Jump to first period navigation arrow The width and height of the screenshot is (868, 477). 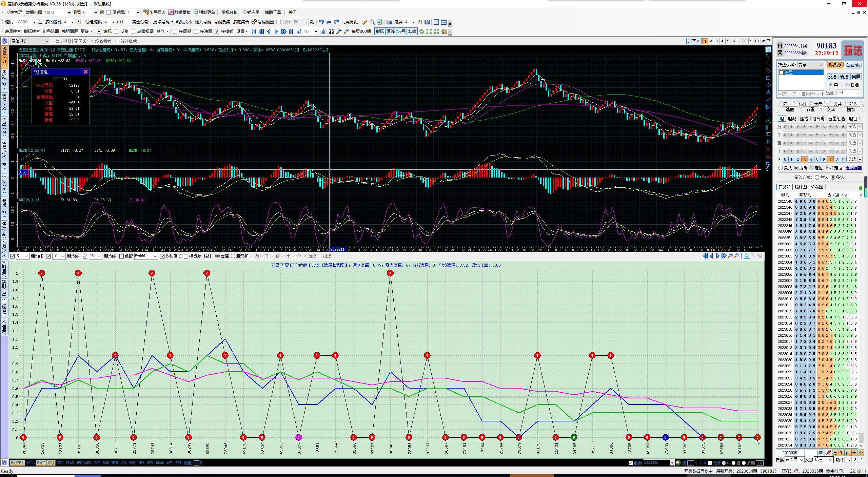click(x=254, y=32)
